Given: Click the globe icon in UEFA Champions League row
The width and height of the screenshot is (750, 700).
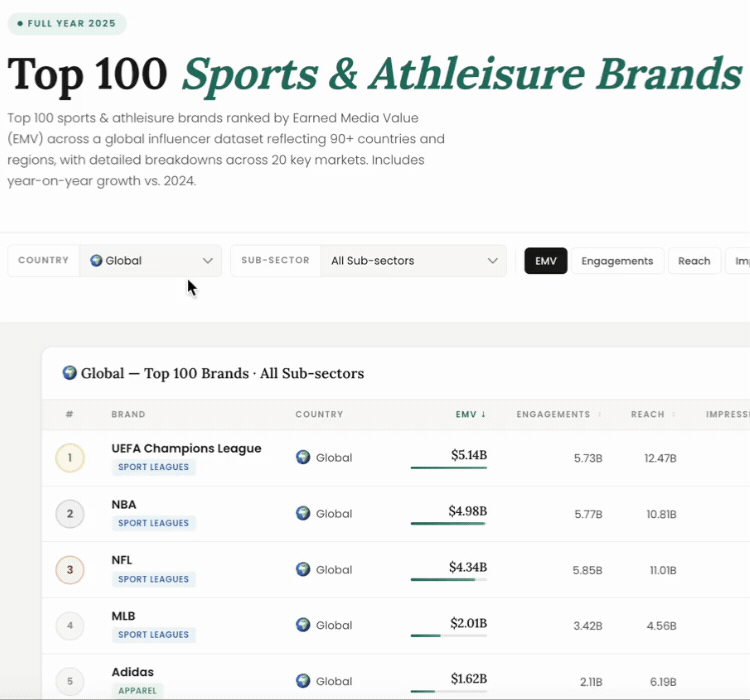Looking at the screenshot, I should (303, 457).
